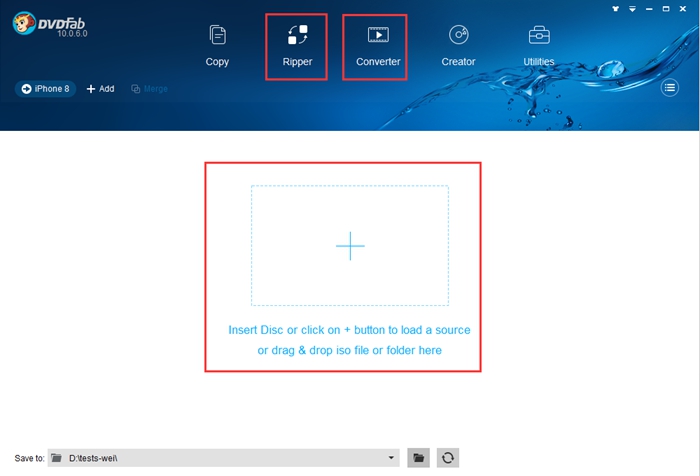This screenshot has width=700, height=476.
Task: Click the DVDFab logo
Action: (49, 24)
